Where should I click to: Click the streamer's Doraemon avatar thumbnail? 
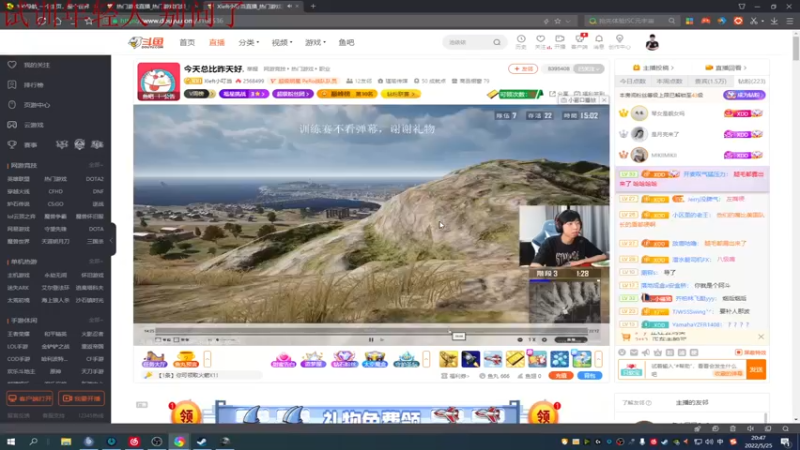[159, 82]
